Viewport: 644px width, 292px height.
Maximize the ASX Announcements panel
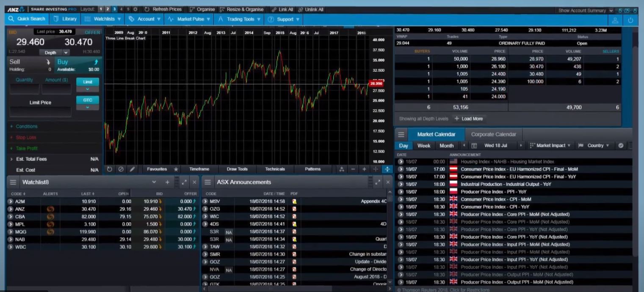click(x=377, y=182)
